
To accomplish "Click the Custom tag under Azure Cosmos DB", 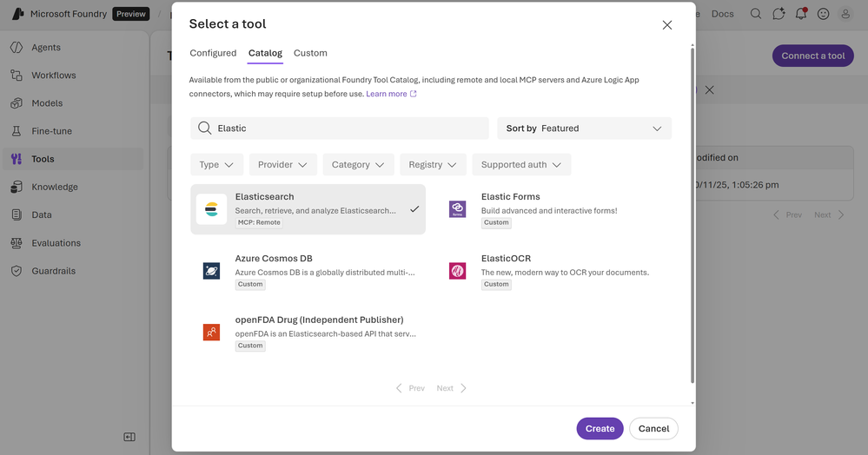I will click(x=250, y=284).
